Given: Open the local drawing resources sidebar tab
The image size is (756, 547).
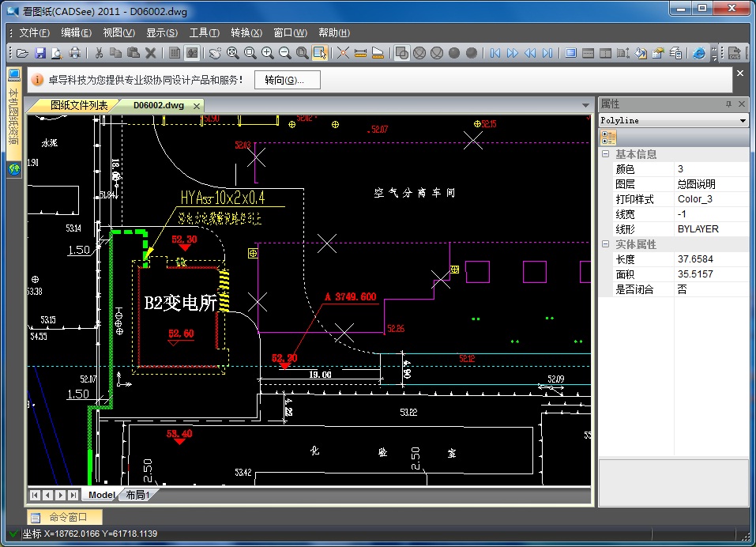Looking at the screenshot, I should (x=14, y=115).
